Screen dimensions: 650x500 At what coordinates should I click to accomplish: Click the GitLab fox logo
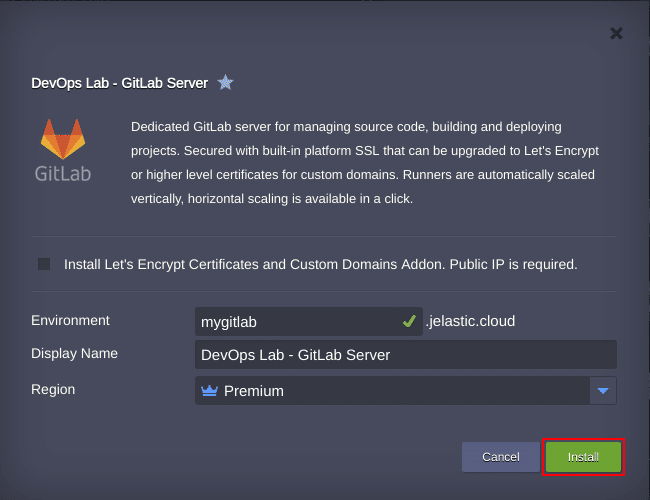tap(63, 139)
